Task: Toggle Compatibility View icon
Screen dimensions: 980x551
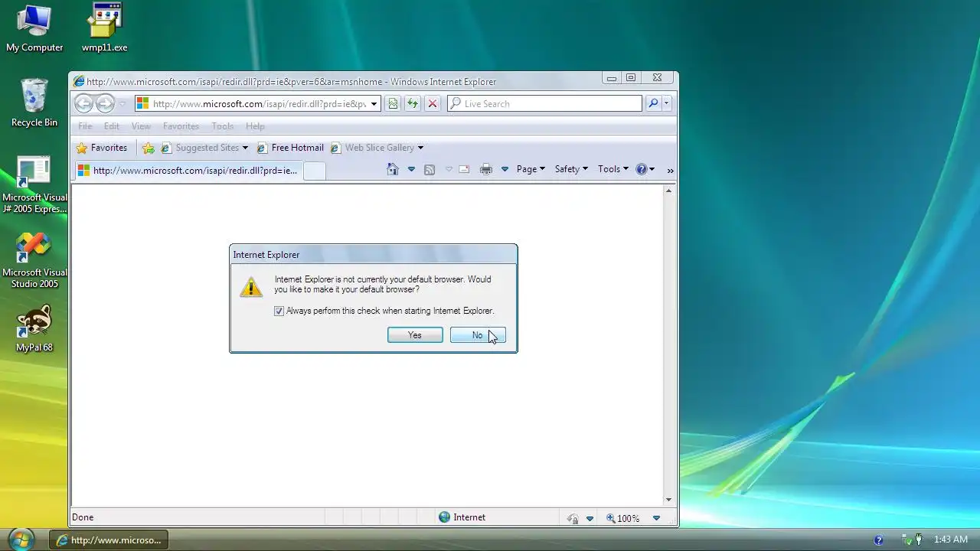Action: pyautogui.click(x=393, y=104)
